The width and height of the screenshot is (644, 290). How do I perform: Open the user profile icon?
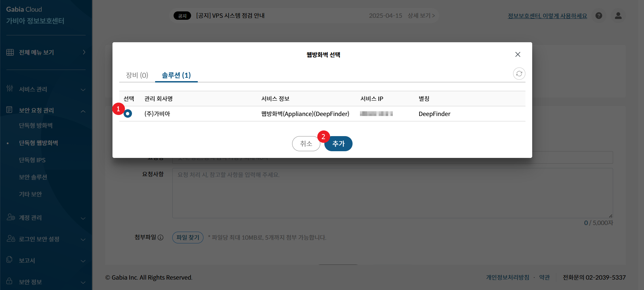pyautogui.click(x=618, y=16)
